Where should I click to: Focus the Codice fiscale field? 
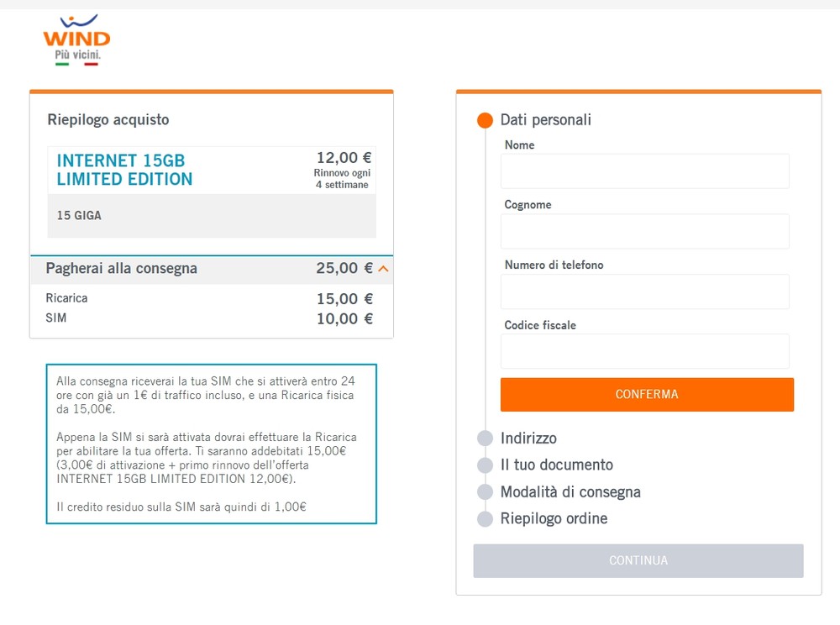(x=644, y=351)
